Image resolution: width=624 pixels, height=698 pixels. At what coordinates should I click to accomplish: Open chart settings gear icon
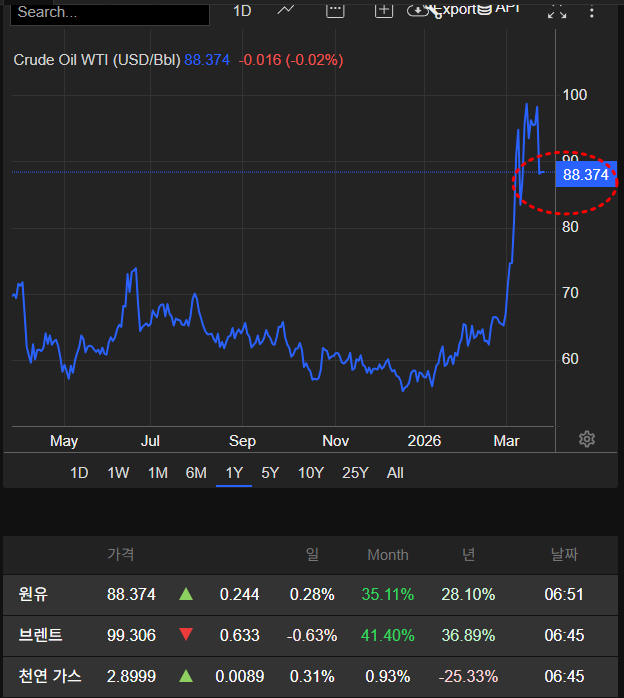(x=587, y=439)
